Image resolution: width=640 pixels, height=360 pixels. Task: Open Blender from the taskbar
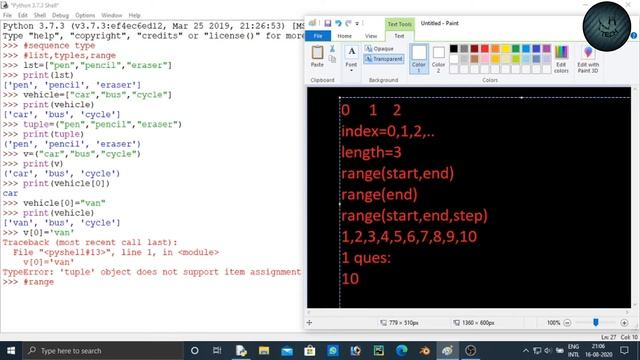coord(424,351)
